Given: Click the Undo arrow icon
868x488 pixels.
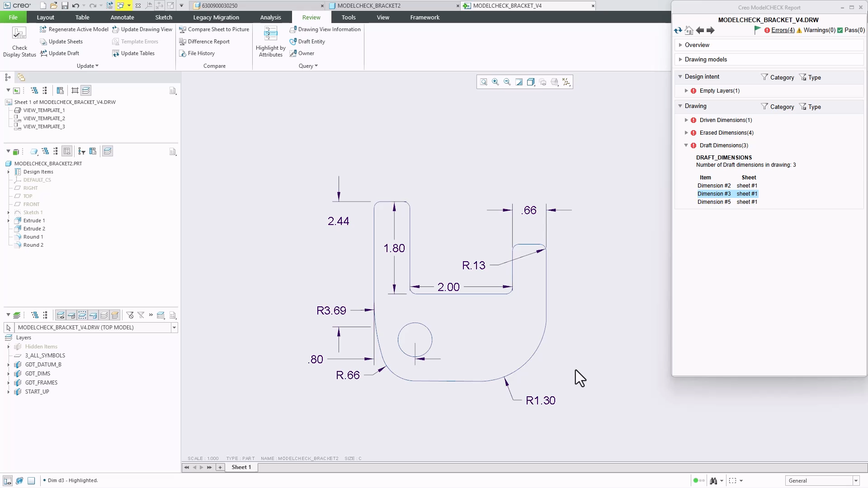Looking at the screenshot, I should 75,5.
